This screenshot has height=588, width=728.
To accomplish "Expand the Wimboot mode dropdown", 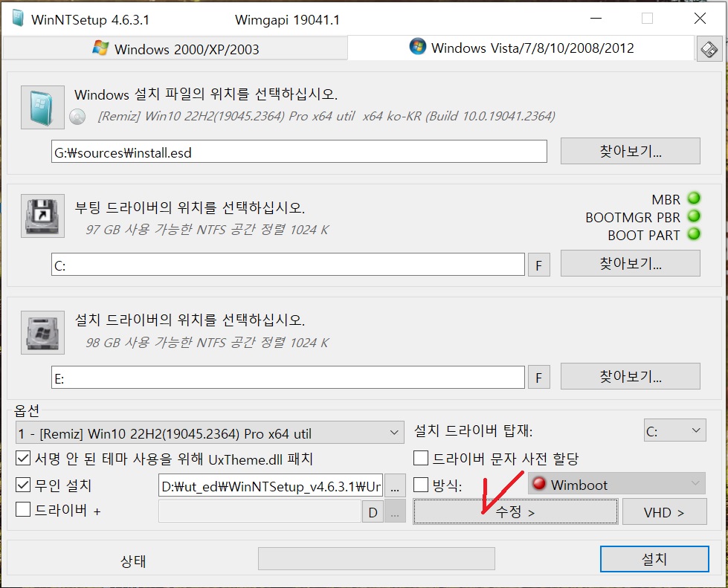I will (x=616, y=484).
